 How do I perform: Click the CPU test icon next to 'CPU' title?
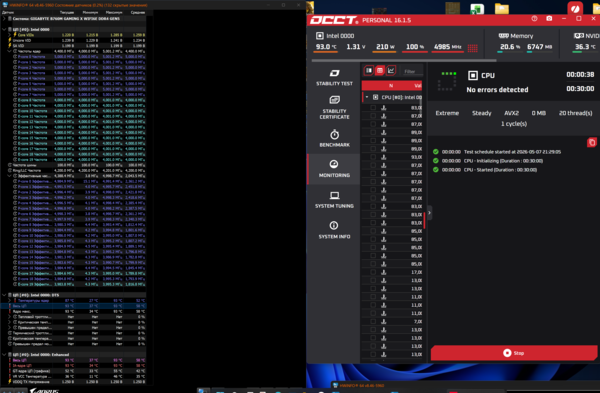(473, 75)
